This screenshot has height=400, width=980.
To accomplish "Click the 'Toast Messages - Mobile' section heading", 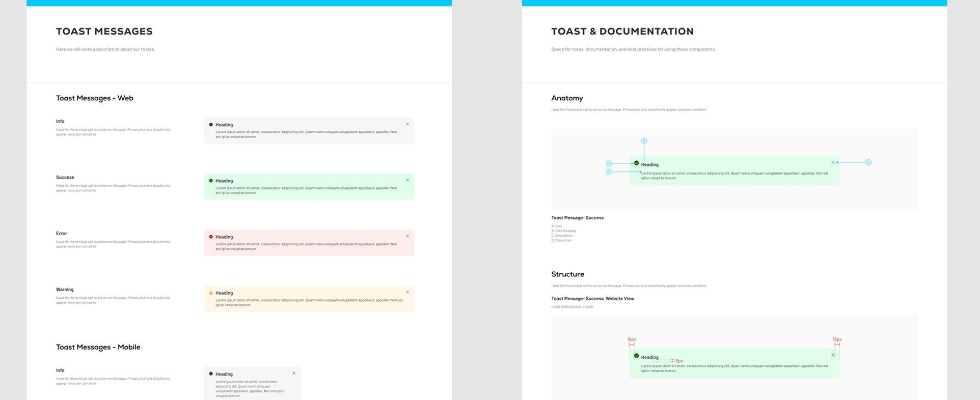I will 98,347.
